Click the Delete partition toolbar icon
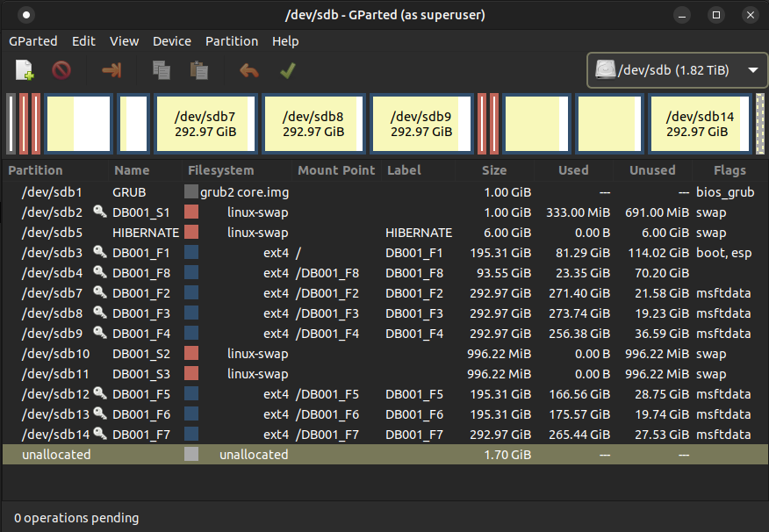 pyautogui.click(x=61, y=70)
